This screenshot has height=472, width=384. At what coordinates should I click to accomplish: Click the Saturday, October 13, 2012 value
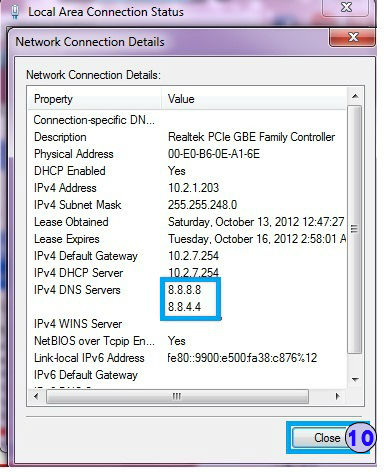coord(256,222)
